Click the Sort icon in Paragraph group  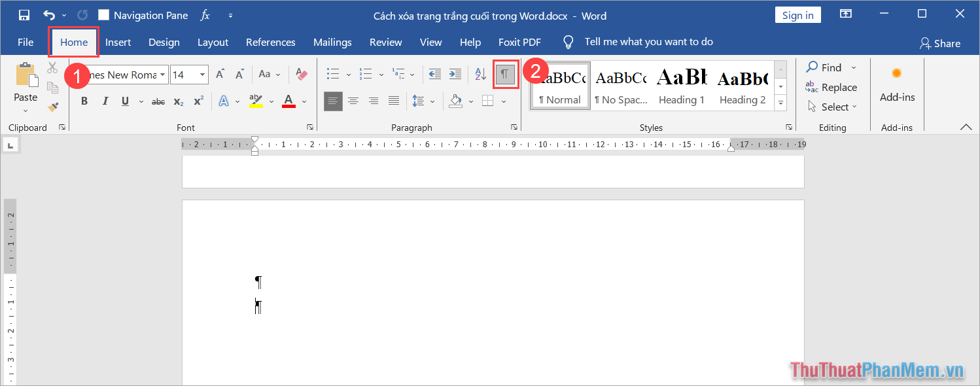coord(480,74)
